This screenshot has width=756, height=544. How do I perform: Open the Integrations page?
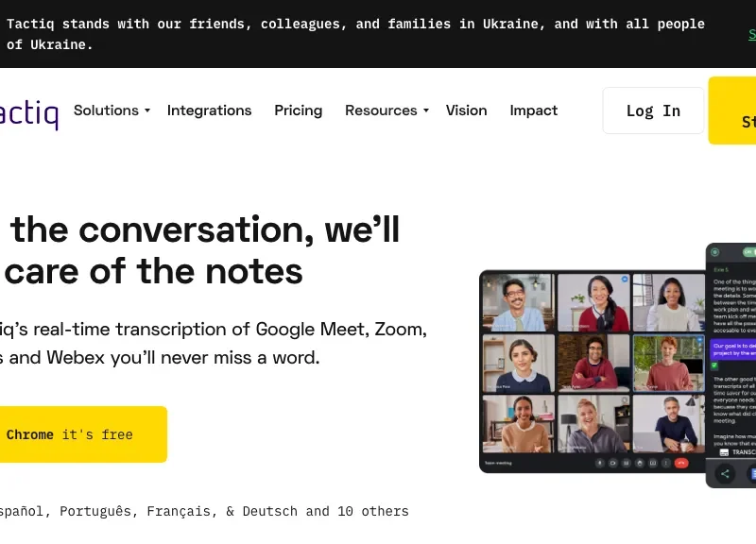click(x=209, y=110)
